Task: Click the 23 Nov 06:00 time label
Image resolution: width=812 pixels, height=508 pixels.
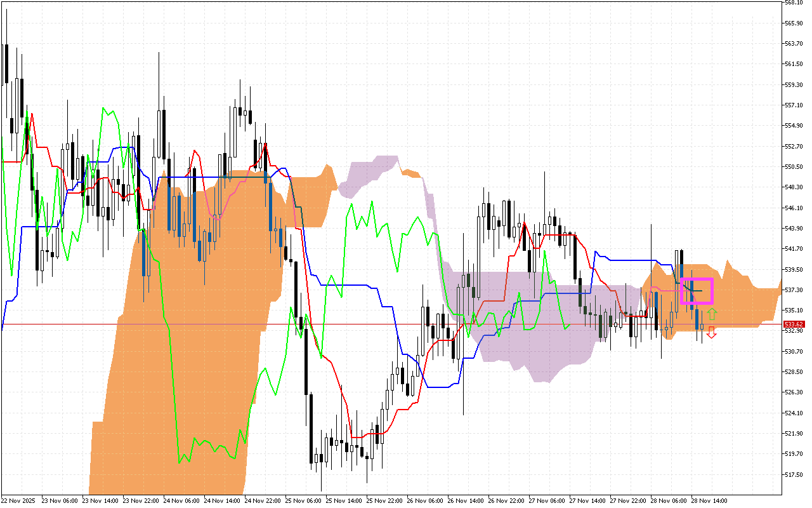Action: [59, 501]
